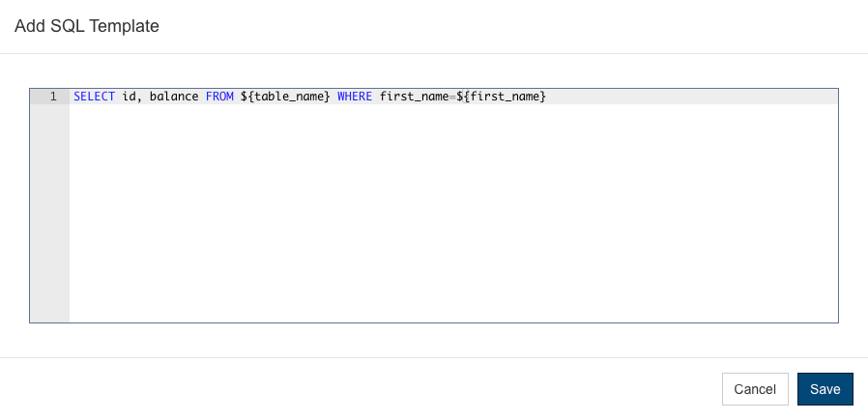868x420 pixels.
Task: Place cursor on the SELECT keyword
Action: click(94, 97)
